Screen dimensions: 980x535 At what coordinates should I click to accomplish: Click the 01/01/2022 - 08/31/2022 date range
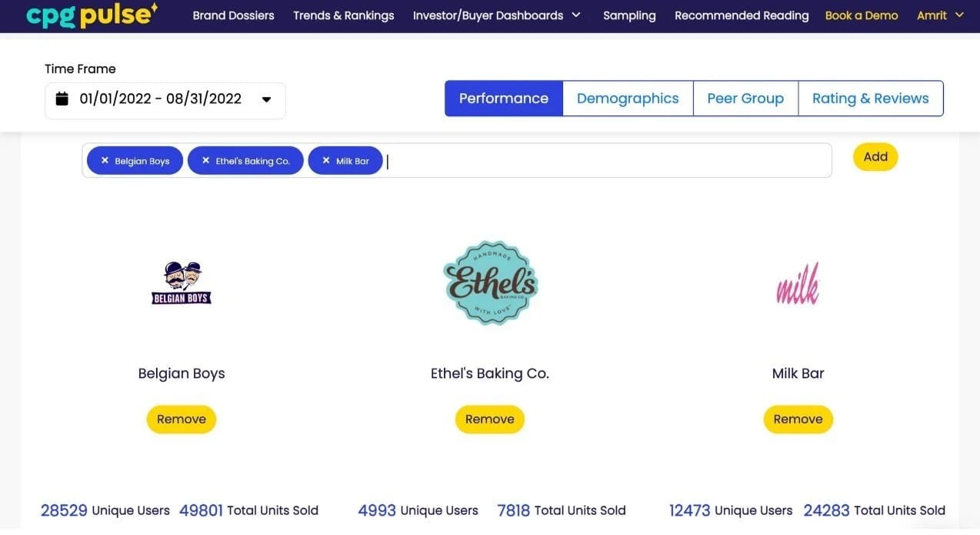pyautogui.click(x=161, y=99)
